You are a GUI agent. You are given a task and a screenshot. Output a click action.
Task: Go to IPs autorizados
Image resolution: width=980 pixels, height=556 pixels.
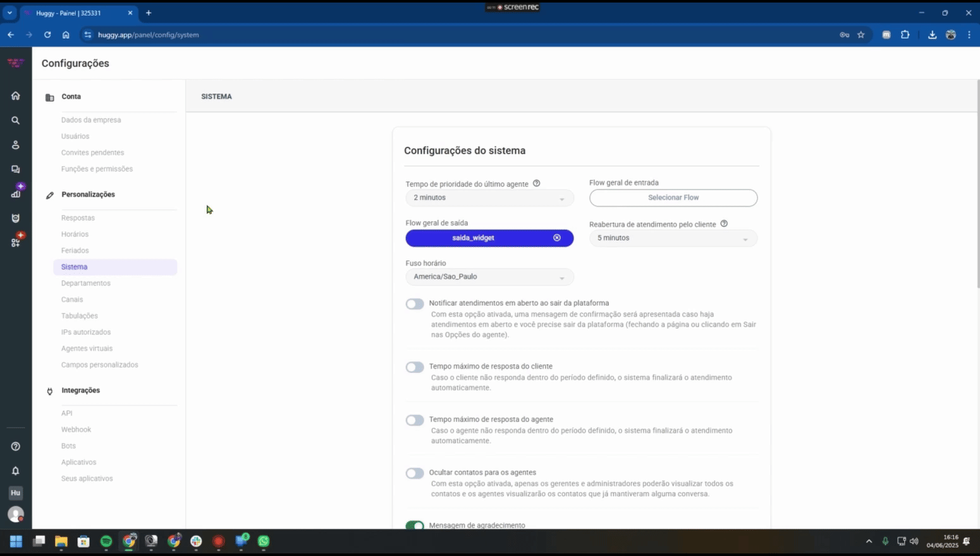pyautogui.click(x=85, y=332)
